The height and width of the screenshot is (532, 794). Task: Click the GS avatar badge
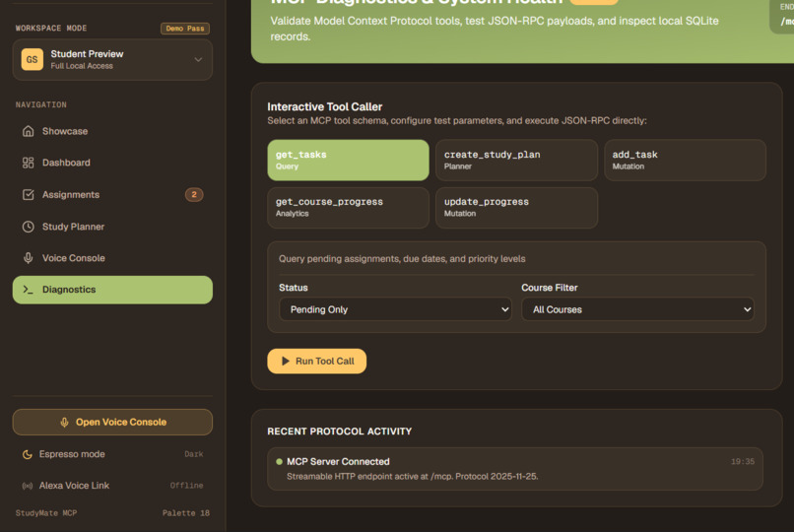tap(32, 59)
